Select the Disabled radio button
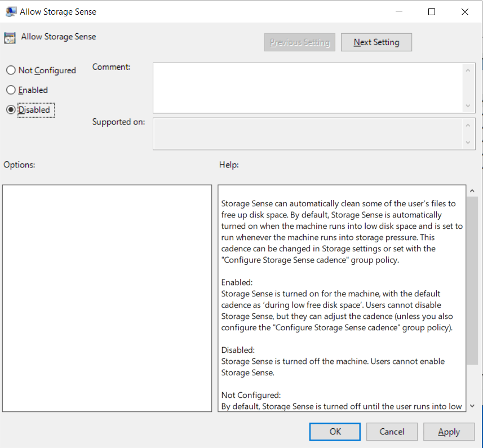 pos(10,109)
